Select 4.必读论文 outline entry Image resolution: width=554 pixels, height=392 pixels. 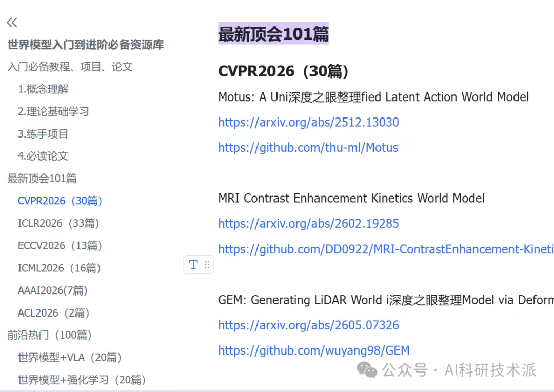[x=43, y=156]
